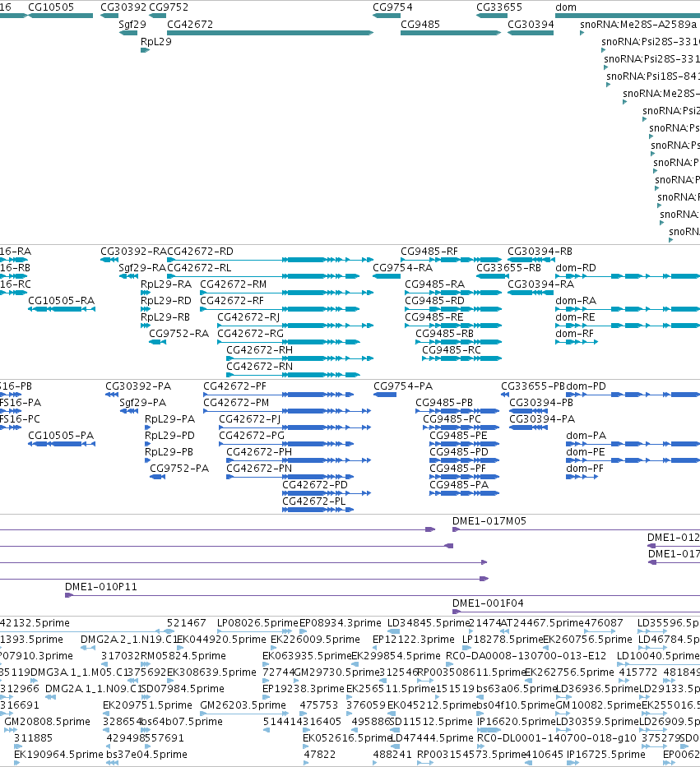
Task: Select transcript CG42672-RL
Action: 263,276
